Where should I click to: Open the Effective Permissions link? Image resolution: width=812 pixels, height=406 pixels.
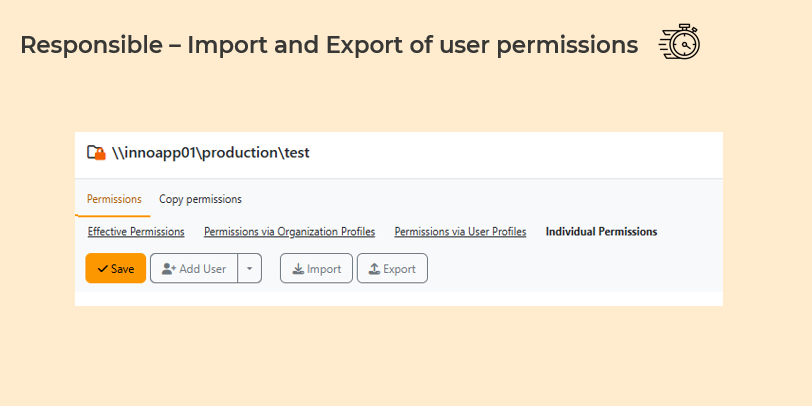[x=136, y=232]
